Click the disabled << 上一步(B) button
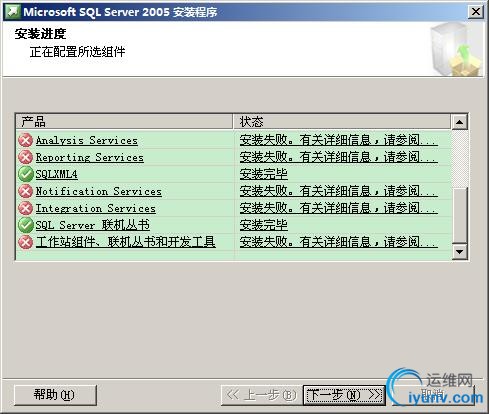 click(262, 395)
